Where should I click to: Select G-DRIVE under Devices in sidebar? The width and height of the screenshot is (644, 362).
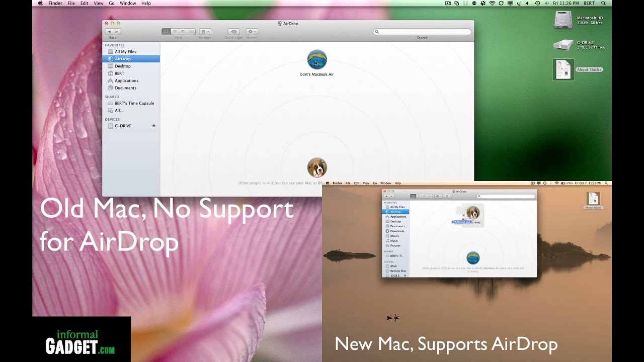(131, 126)
